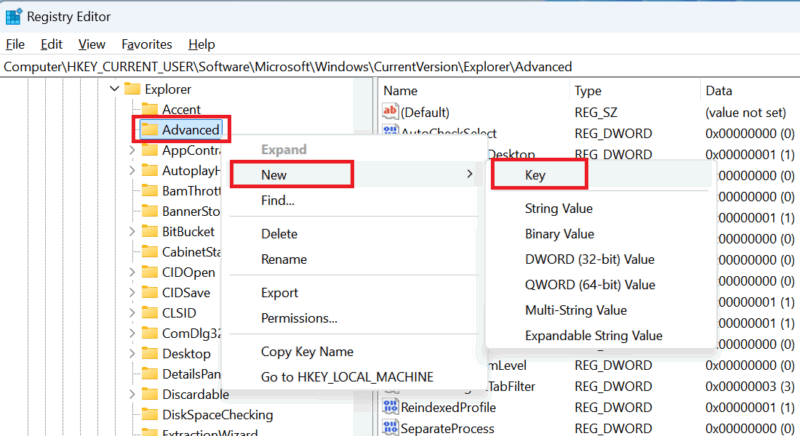Click the AutoplayH folder icon
Viewport: 800px width, 436px height.
click(149, 170)
